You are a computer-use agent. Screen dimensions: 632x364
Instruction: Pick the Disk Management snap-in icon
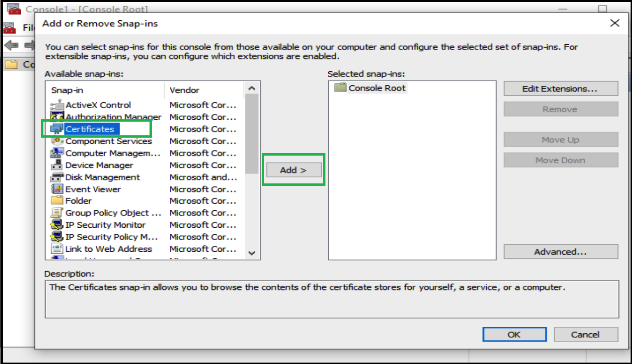pyautogui.click(x=57, y=177)
